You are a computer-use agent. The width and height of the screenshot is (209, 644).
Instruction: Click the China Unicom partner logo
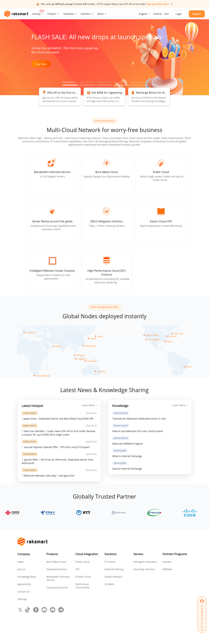pos(12,513)
